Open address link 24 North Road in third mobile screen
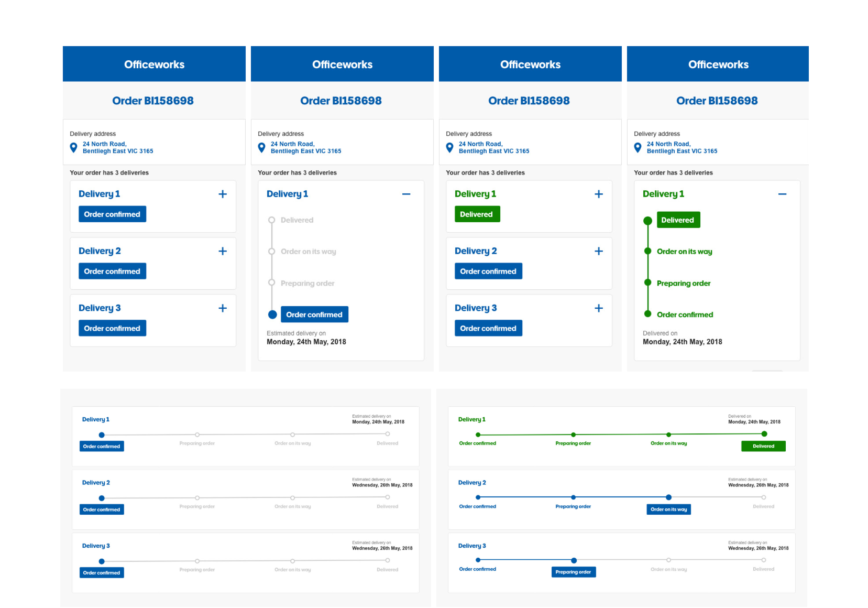The width and height of the screenshot is (868, 608). (494, 147)
